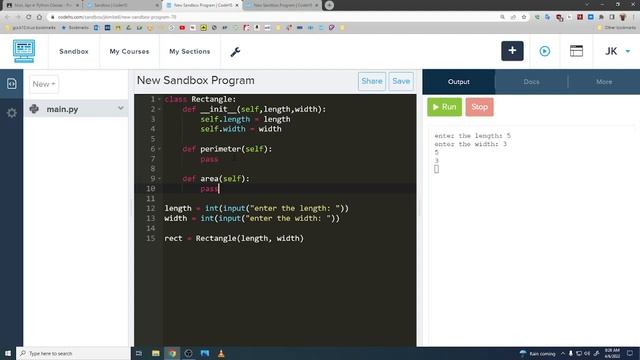This screenshot has width=640, height=360.
Task: Open the settings gear in left sidebar
Action: [x=11, y=113]
